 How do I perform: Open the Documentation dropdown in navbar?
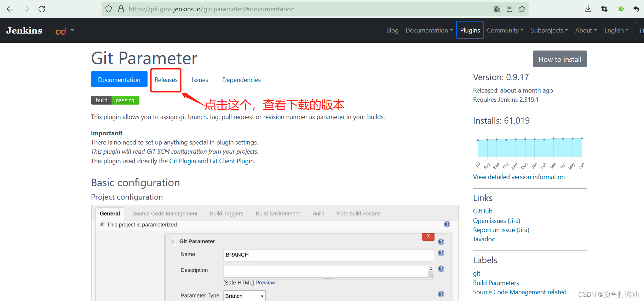(x=429, y=30)
